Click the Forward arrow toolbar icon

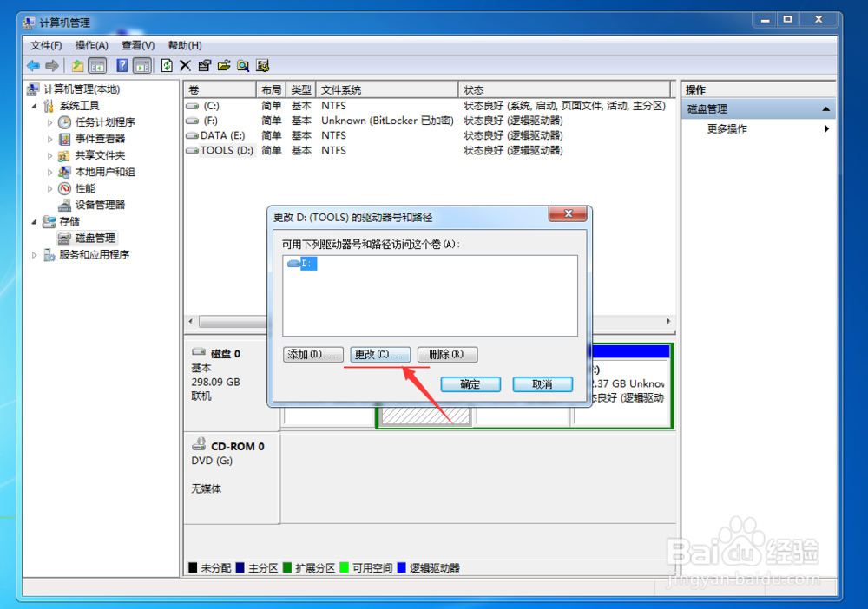52,66
